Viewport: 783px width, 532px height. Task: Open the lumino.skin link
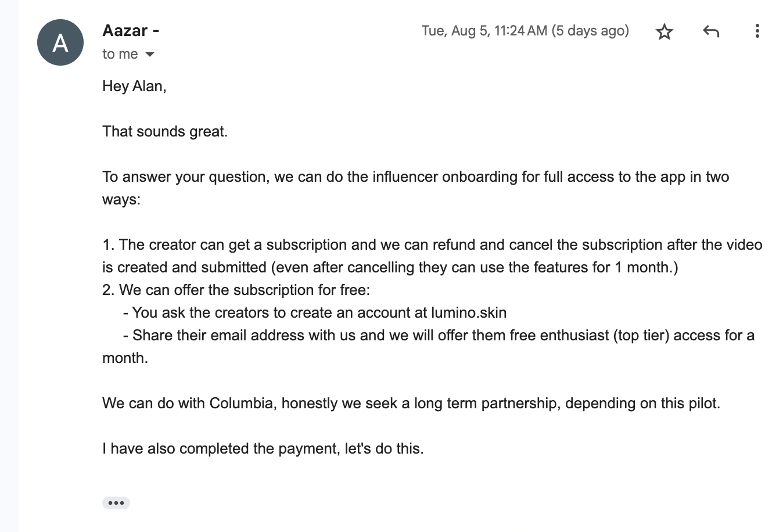click(469, 312)
